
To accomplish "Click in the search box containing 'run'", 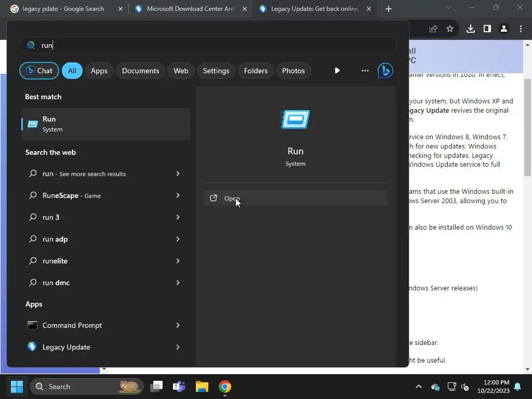I will click(208, 45).
